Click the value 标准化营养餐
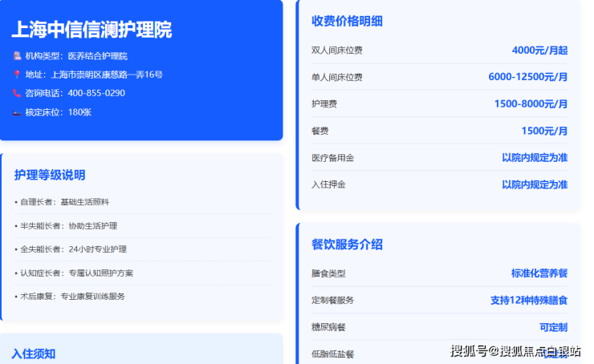The height and width of the screenshot is (364, 594). point(539,273)
